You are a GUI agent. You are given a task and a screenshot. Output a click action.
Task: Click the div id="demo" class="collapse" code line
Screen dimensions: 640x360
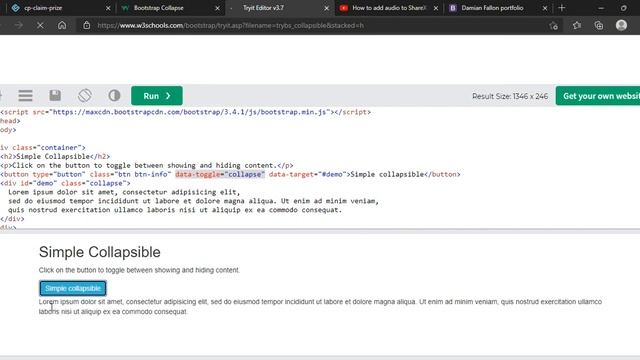coord(65,183)
